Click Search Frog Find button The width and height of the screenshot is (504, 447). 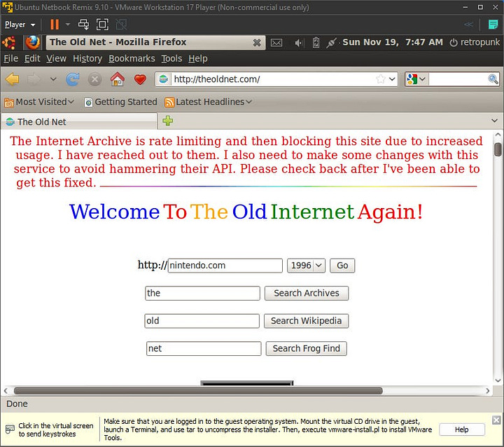tap(307, 348)
